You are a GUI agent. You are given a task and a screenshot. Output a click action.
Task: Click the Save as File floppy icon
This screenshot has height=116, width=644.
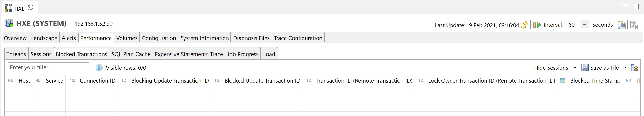coord(585,68)
